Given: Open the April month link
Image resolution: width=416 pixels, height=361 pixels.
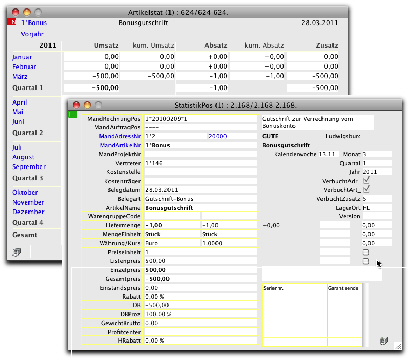Looking at the screenshot, I should 20,102.
